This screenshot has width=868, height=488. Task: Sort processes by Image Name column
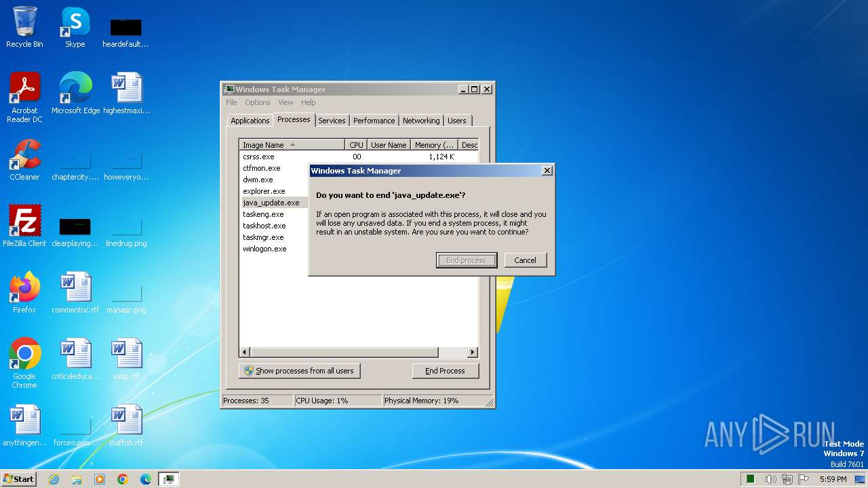tap(292, 145)
